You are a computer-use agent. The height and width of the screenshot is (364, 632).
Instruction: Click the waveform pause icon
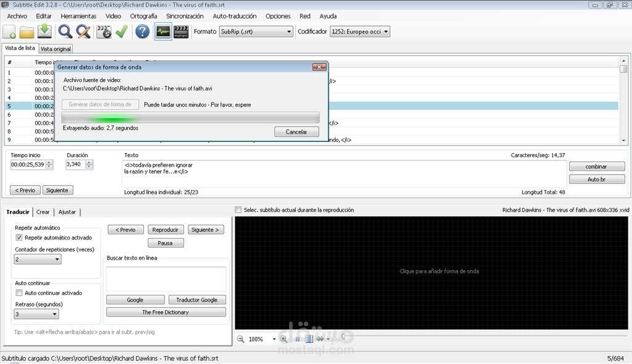tap(297, 339)
